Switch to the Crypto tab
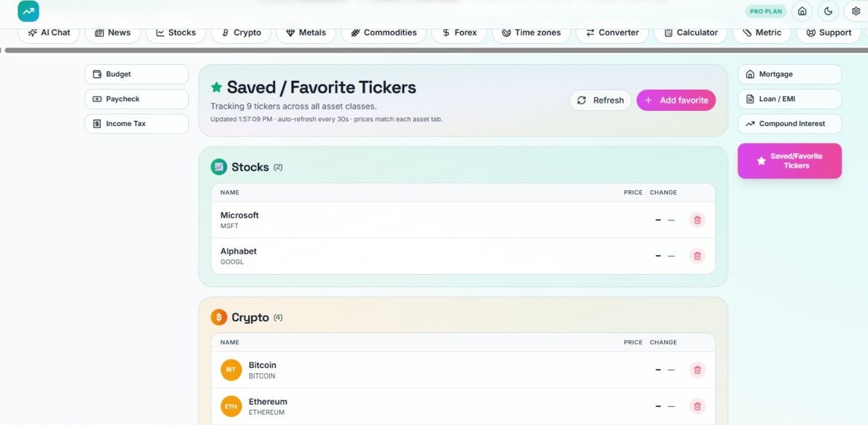Viewport: 868px width, 425px height. coord(241,33)
